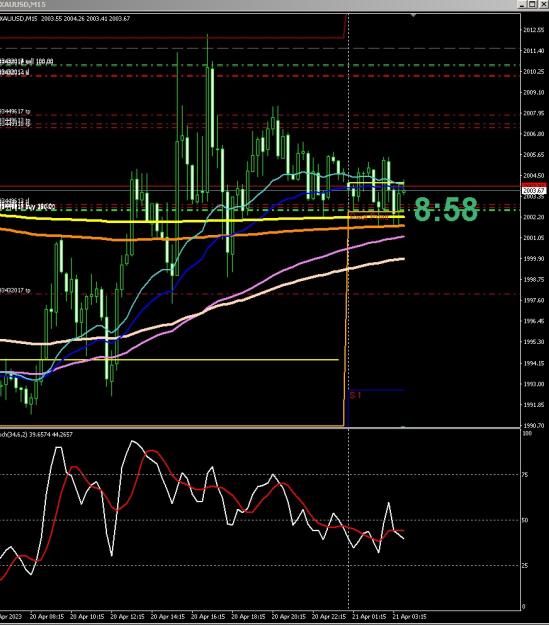Viewport: 549px width, 625px height.
Task: Click the 2004.50 price scale label
Action: [x=534, y=175]
